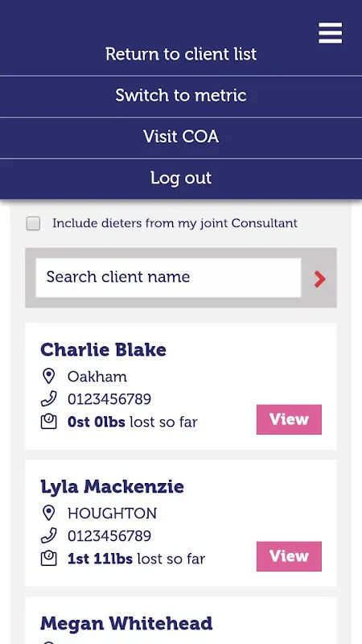Viewport: 362px width, 644px height.
Task: Open Megan Whitehead name heading
Action: (126, 623)
